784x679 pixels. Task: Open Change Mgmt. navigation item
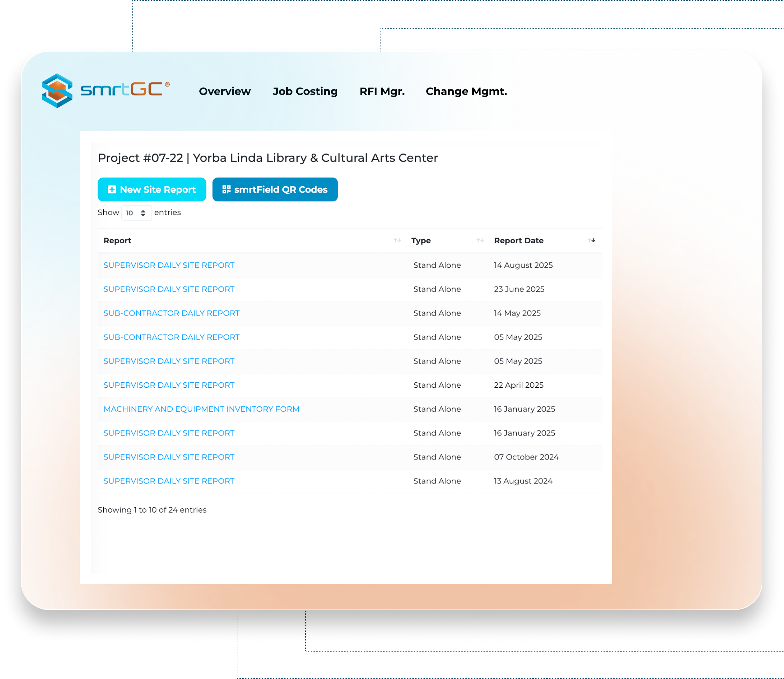click(x=466, y=91)
